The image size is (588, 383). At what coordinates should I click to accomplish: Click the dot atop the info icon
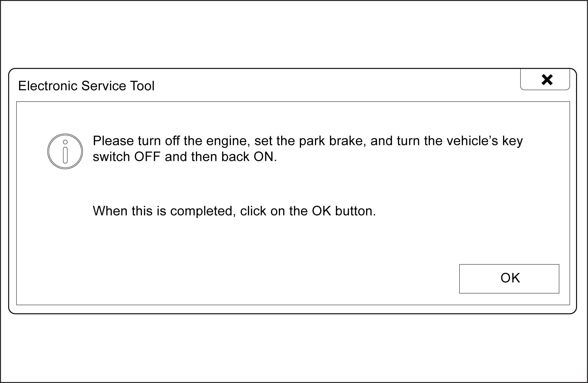pyautogui.click(x=65, y=142)
